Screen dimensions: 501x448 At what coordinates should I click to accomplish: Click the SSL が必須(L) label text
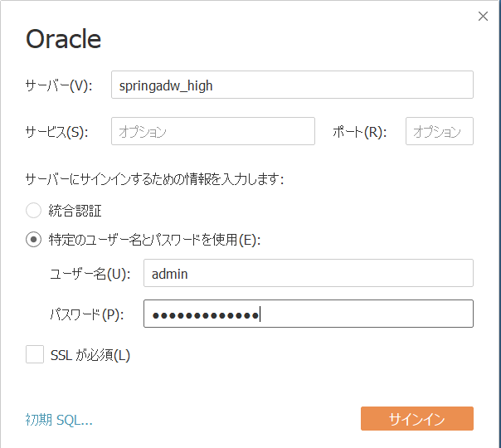[90, 355]
